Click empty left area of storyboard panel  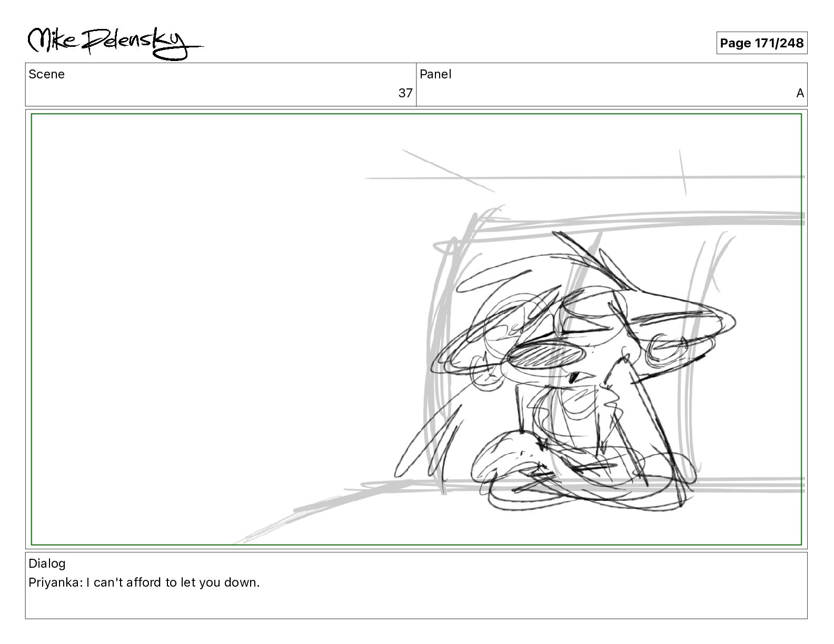211,316
